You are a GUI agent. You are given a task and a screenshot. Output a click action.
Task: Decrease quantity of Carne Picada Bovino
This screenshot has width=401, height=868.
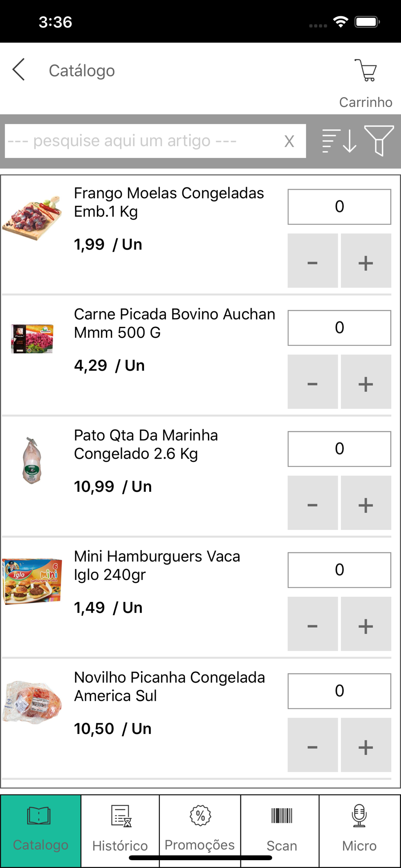click(312, 382)
